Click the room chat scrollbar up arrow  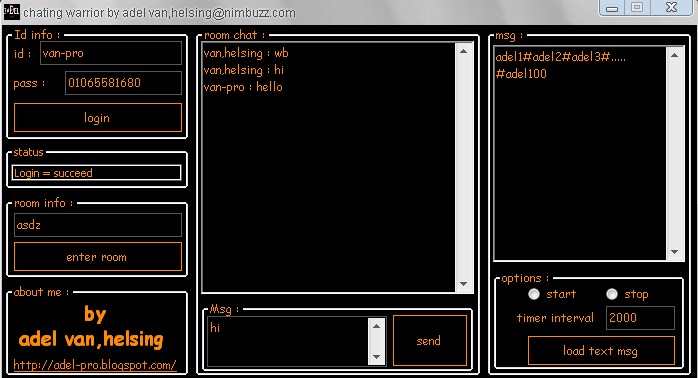click(463, 51)
